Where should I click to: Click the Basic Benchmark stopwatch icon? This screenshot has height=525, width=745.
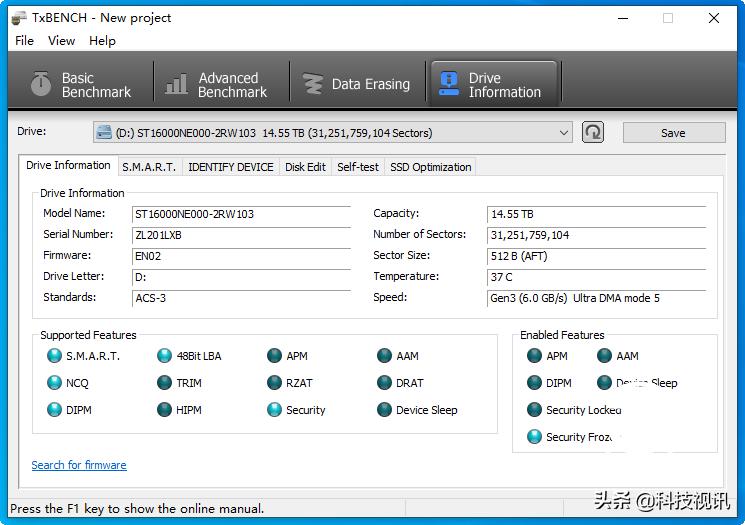[40, 85]
